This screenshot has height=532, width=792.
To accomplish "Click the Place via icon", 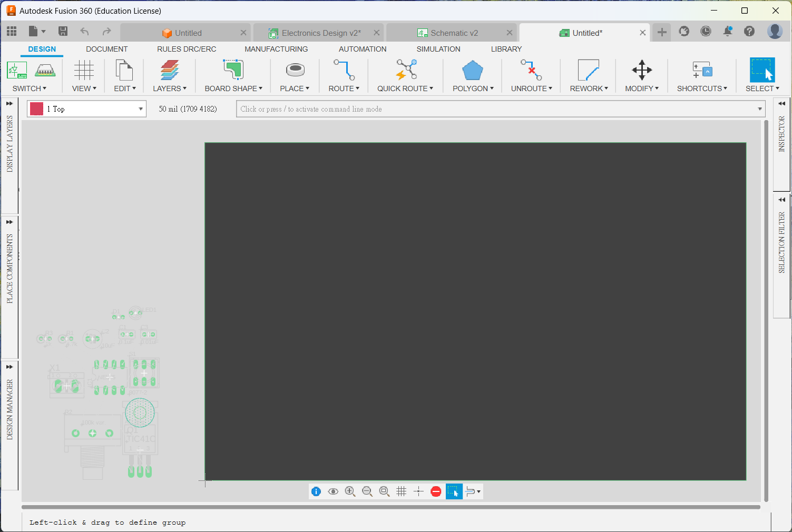I will [x=295, y=70].
